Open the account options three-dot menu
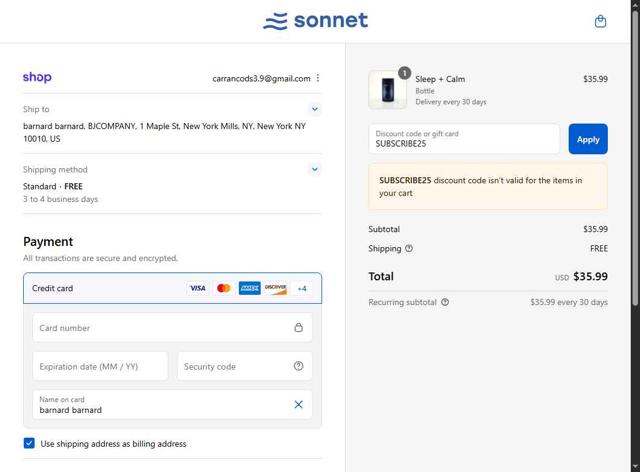Image resolution: width=640 pixels, height=472 pixels. tap(318, 78)
